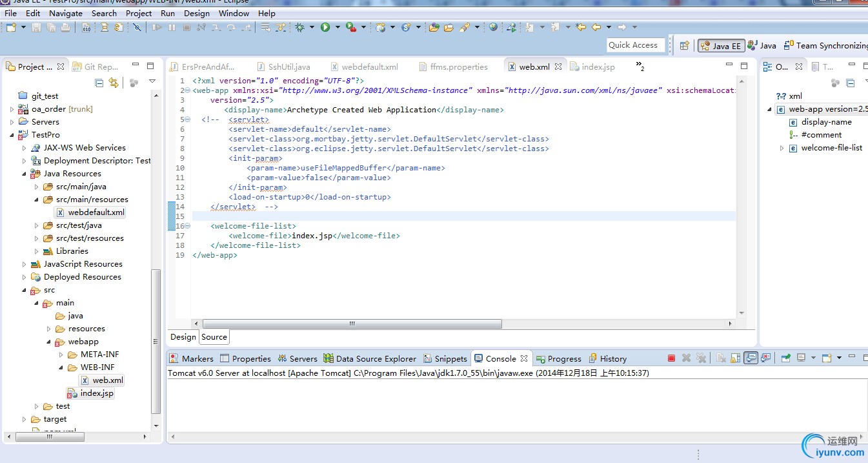
Task: Click the green Run button icon
Action: point(325,27)
